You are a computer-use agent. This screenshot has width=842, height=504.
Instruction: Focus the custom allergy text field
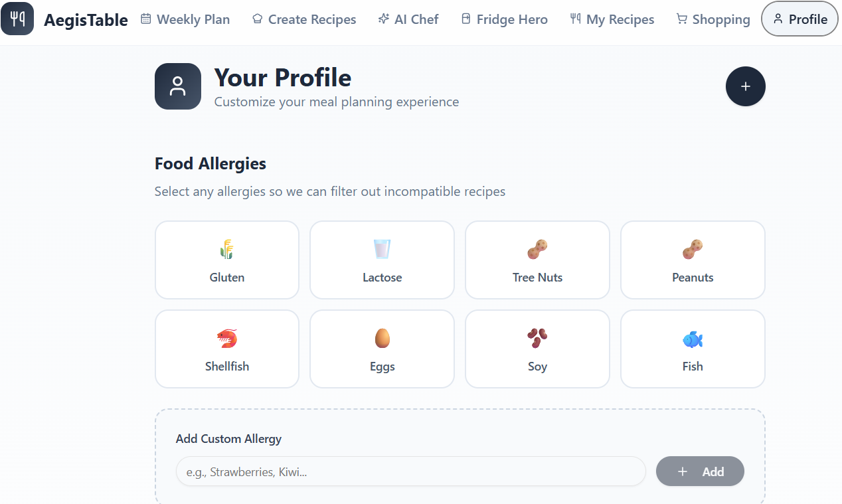coord(410,471)
